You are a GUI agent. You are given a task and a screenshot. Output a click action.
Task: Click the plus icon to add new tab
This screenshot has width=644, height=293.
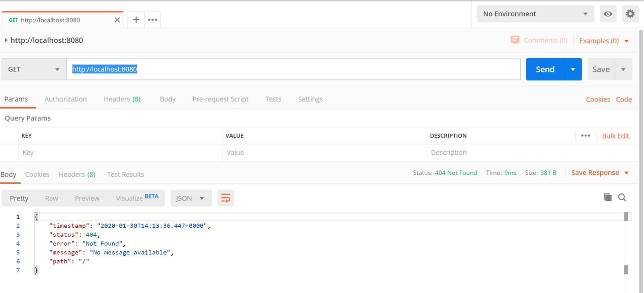tap(136, 20)
